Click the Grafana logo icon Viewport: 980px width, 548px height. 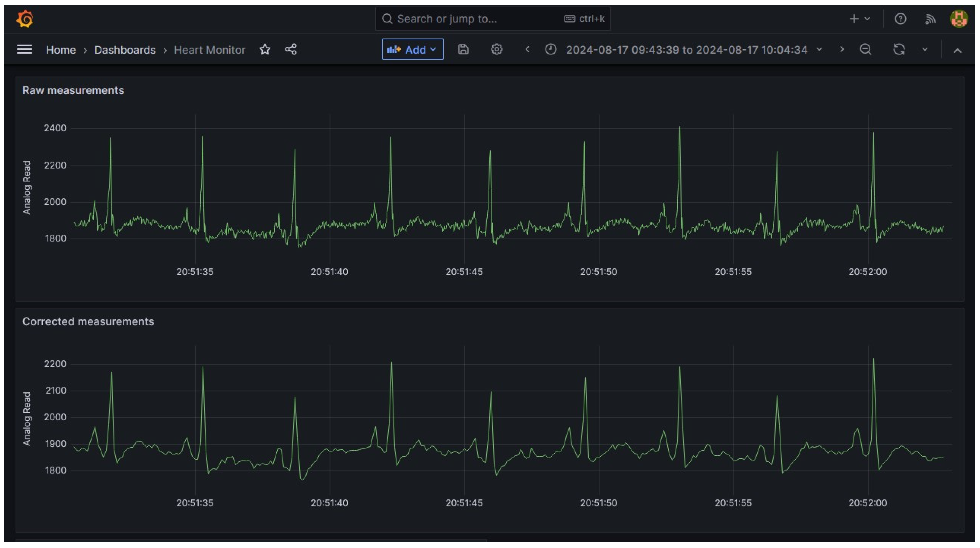coord(25,19)
